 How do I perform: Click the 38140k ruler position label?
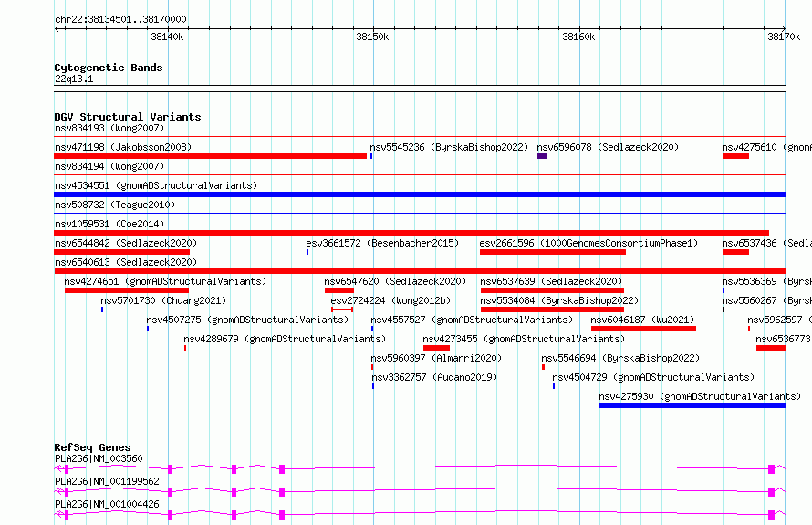coord(167,37)
